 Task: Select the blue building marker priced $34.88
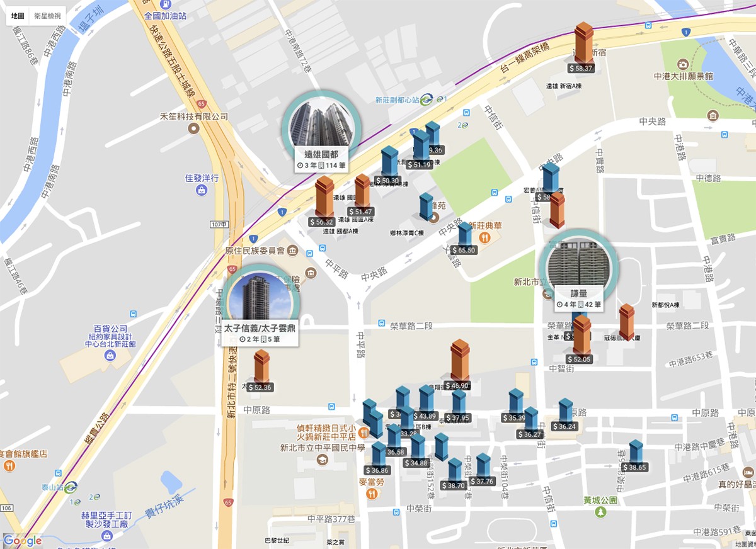pyautogui.click(x=417, y=450)
